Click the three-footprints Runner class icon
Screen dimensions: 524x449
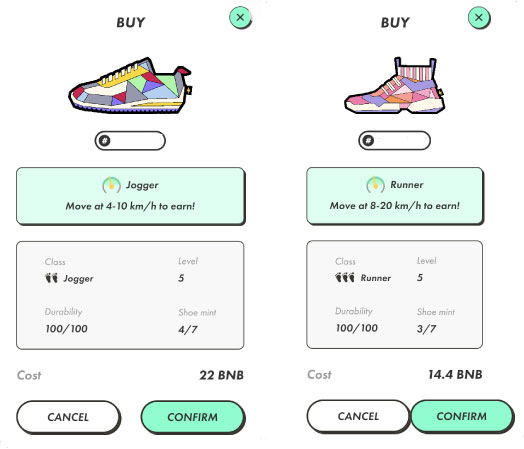pos(345,277)
